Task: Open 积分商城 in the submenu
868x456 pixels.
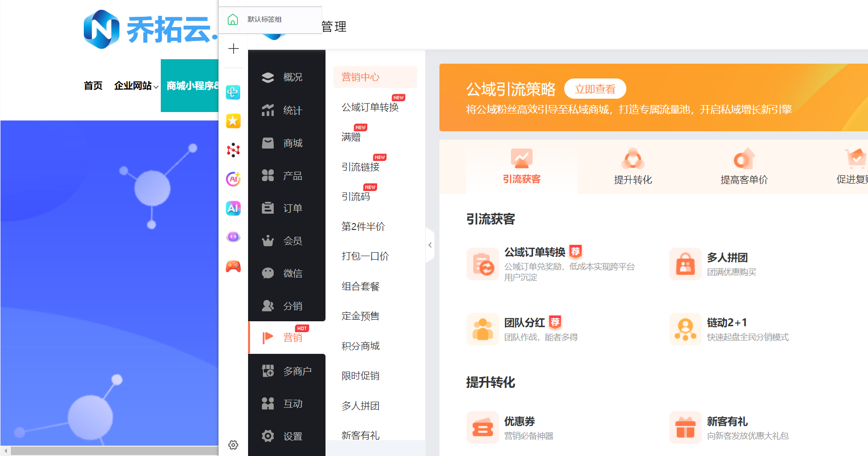Action: [x=361, y=346]
